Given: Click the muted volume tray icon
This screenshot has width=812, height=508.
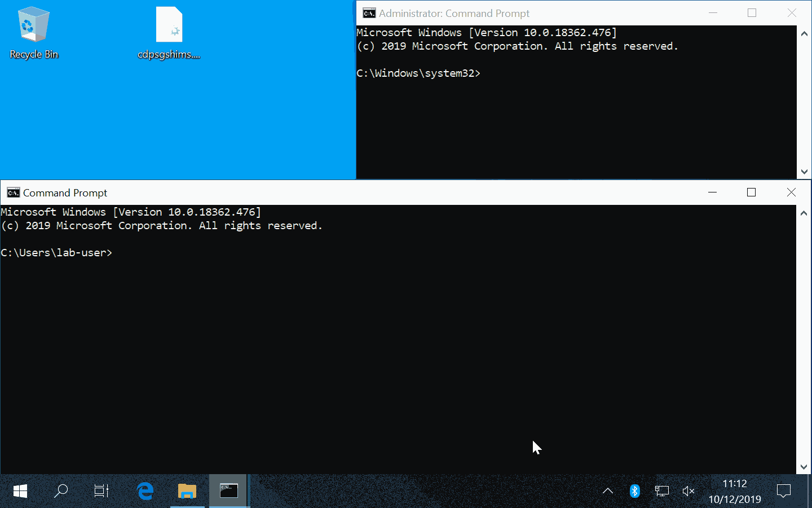Looking at the screenshot, I should 689,491.
